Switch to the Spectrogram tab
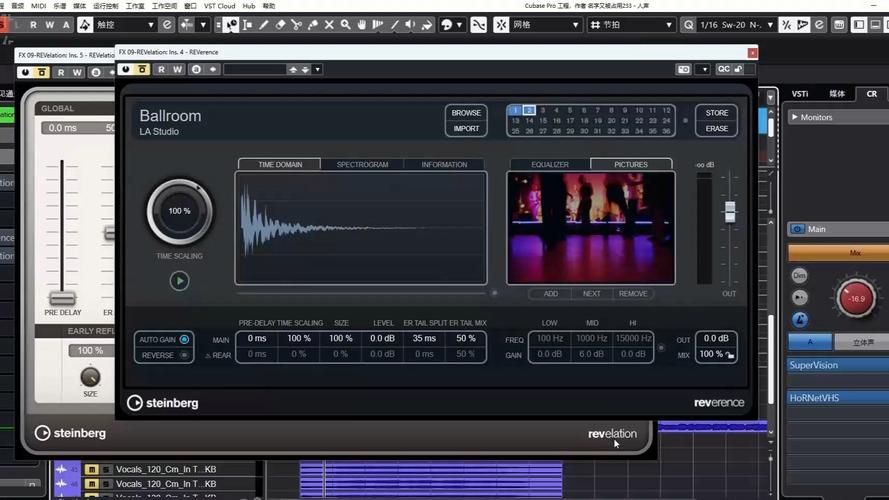The image size is (889, 500). click(x=362, y=165)
